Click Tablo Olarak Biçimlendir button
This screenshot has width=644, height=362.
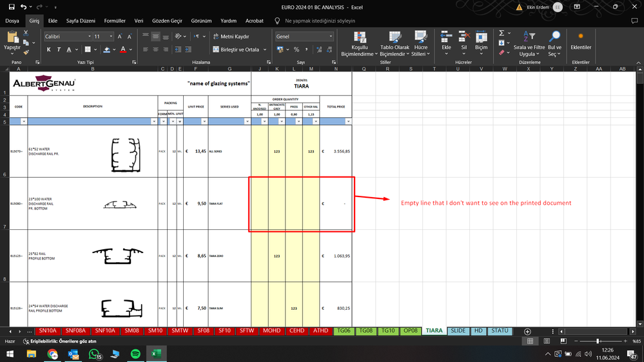tap(395, 44)
